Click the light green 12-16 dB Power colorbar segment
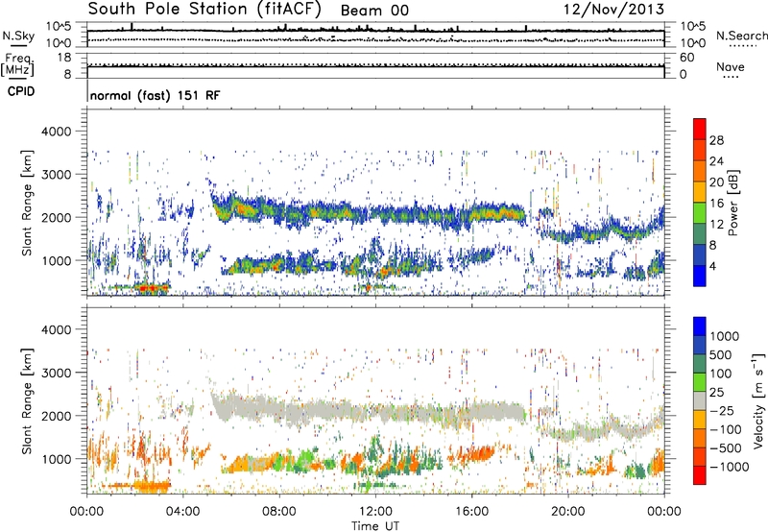The width and height of the screenshot is (768, 532). click(700, 213)
